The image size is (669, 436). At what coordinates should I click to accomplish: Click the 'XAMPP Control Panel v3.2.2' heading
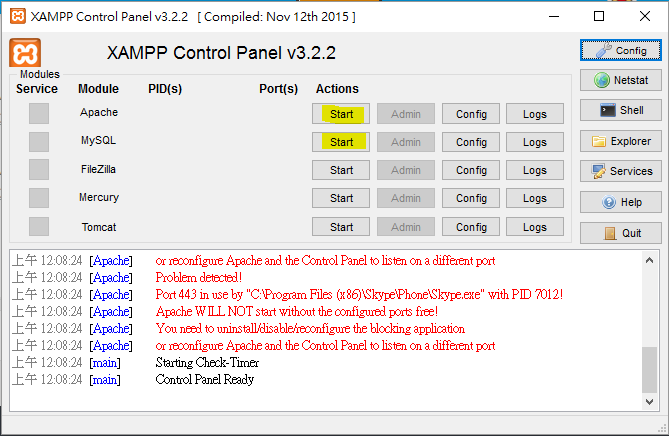coord(221,53)
